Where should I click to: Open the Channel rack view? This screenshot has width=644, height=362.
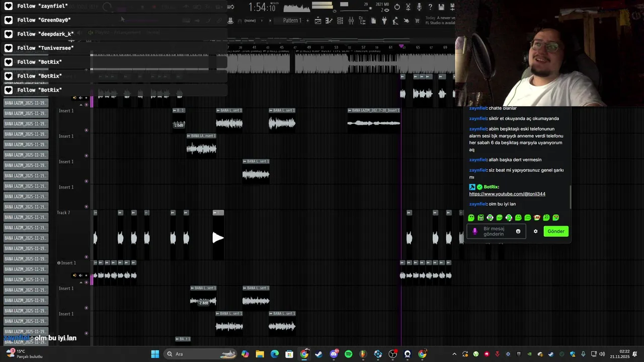[340, 21]
